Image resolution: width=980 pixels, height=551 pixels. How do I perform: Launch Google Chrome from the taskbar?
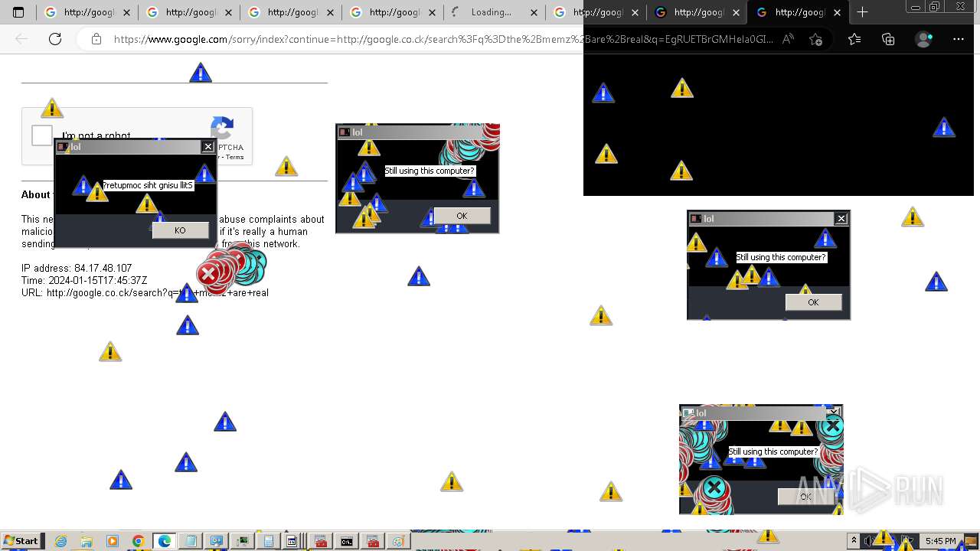pyautogui.click(x=138, y=541)
